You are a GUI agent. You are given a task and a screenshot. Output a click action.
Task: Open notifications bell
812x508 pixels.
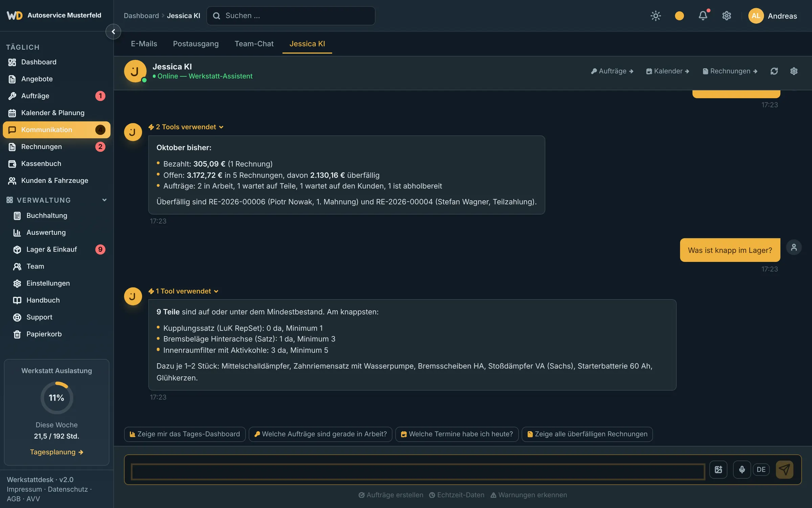703,16
